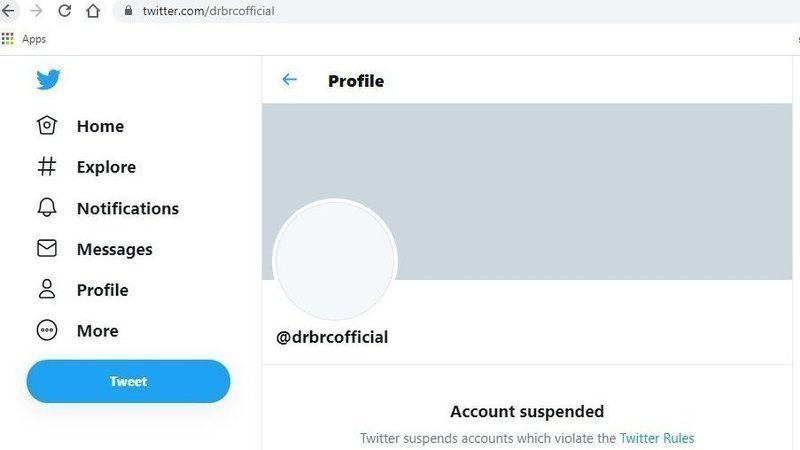Open the Home menu item

tap(100, 126)
